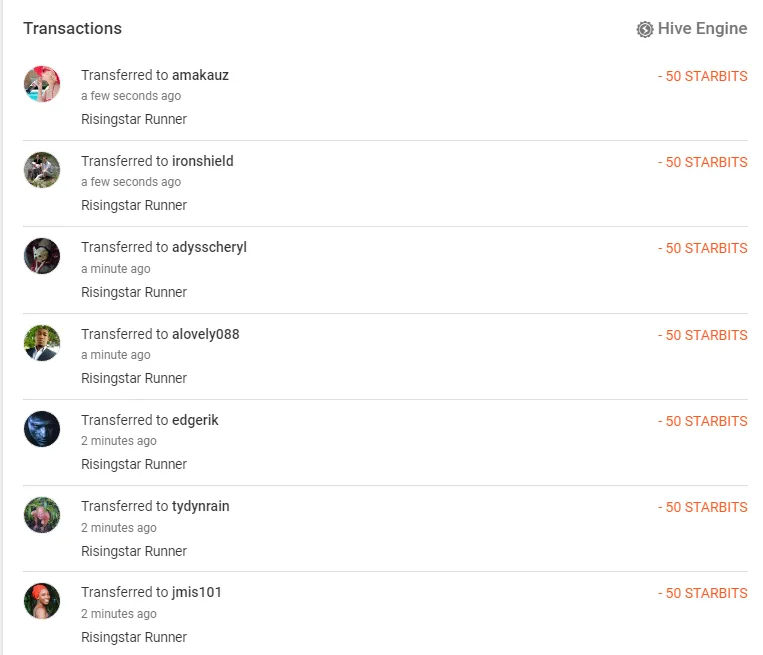Open adysscheryl's username link
763x655 pixels.
click(x=209, y=247)
